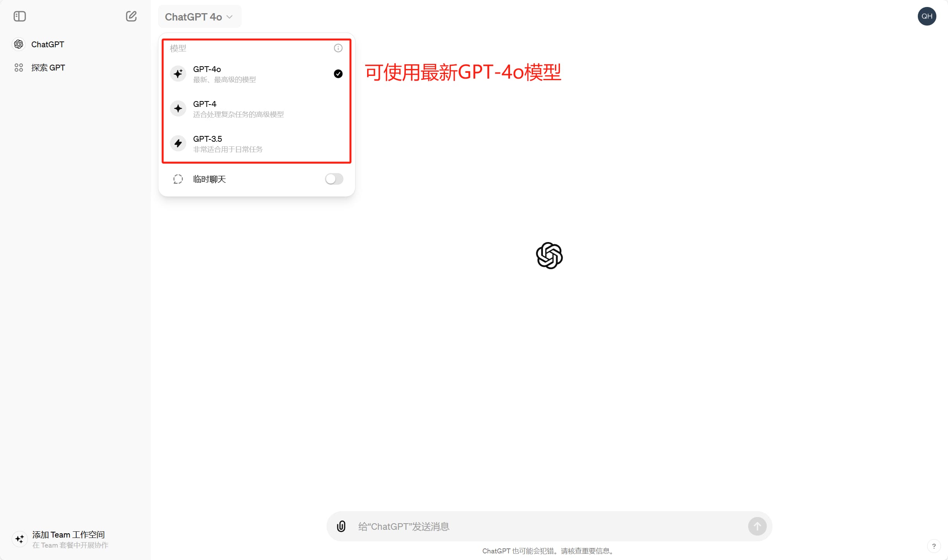Select the GPT-4o model option
The width and height of the screenshot is (948, 560).
click(x=256, y=74)
